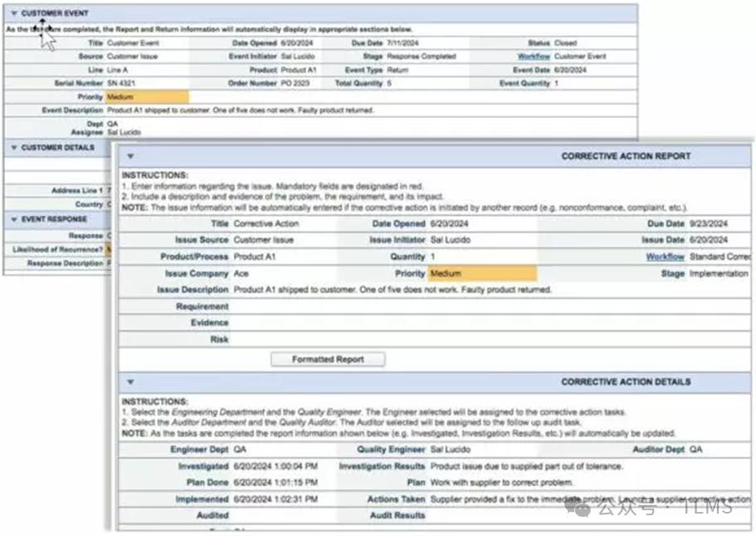The image size is (756, 536).
Task: Open the Workflow link in Corrective Action Report
Action: coord(665,256)
